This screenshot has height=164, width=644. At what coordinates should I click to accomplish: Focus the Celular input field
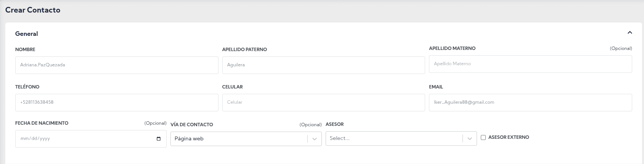tap(323, 103)
